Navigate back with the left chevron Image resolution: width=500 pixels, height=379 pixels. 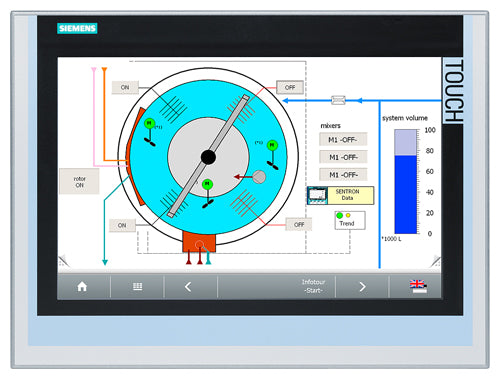188,287
